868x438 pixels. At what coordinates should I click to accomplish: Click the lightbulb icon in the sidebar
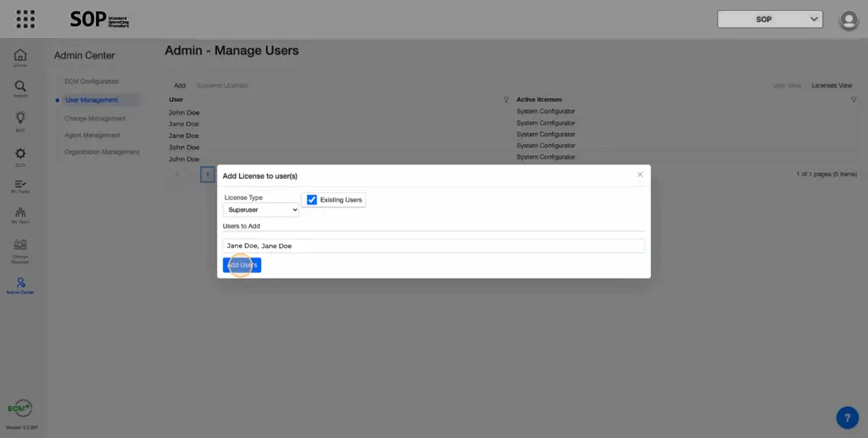pos(19,120)
